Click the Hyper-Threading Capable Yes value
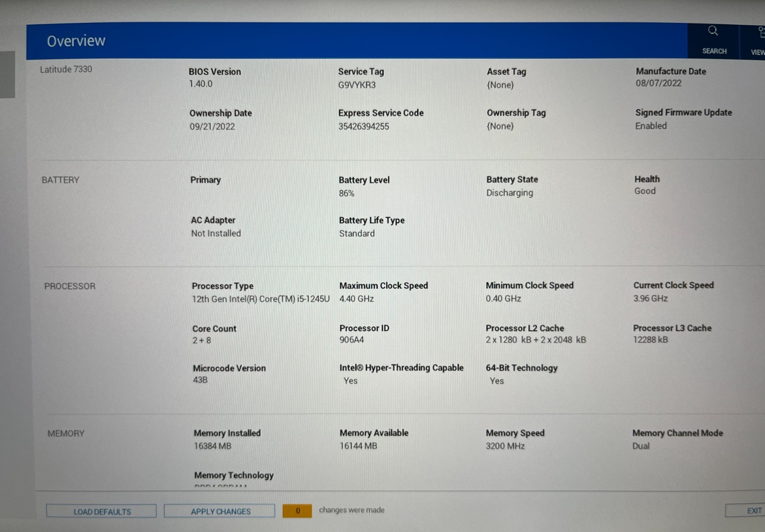 pyautogui.click(x=350, y=381)
